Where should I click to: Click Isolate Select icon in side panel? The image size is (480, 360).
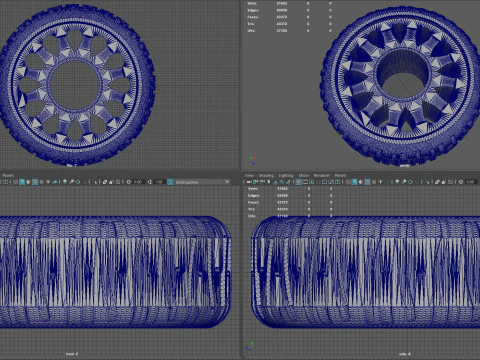click(428, 182)
